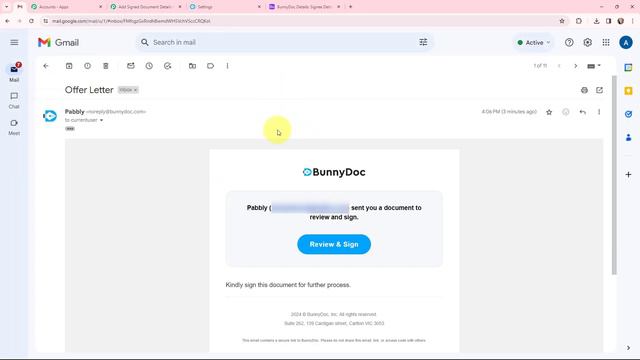Open browser side panel toggle

click(608, 21)
